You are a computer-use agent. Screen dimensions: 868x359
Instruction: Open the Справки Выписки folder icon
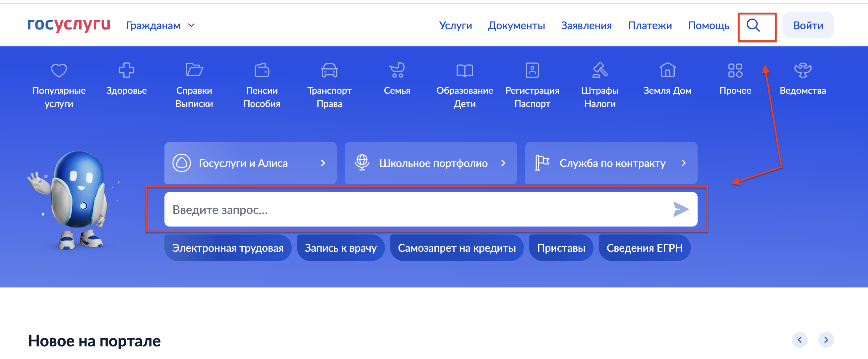click(194, 70)
